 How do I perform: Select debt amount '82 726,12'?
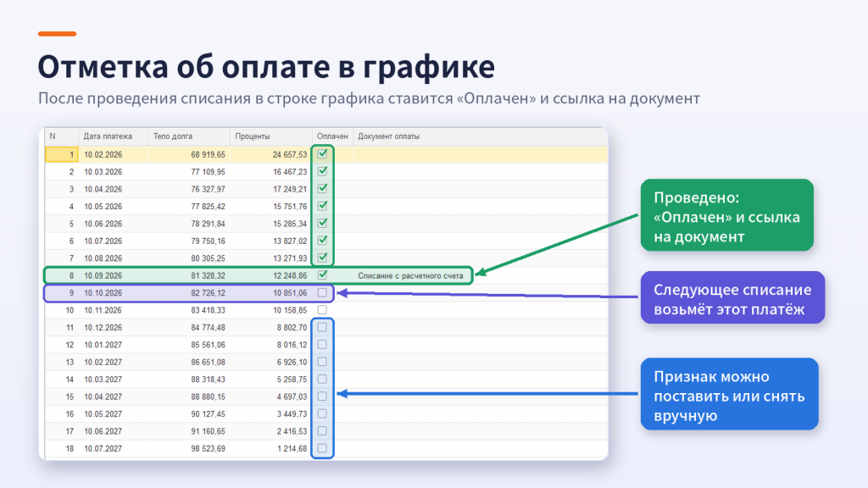tap(209, 292)
